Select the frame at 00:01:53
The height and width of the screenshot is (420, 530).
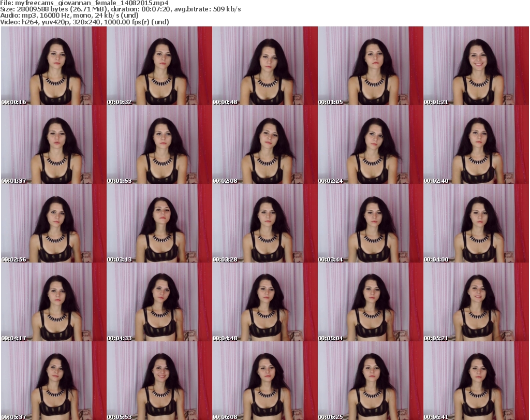(x=159, y=144)
